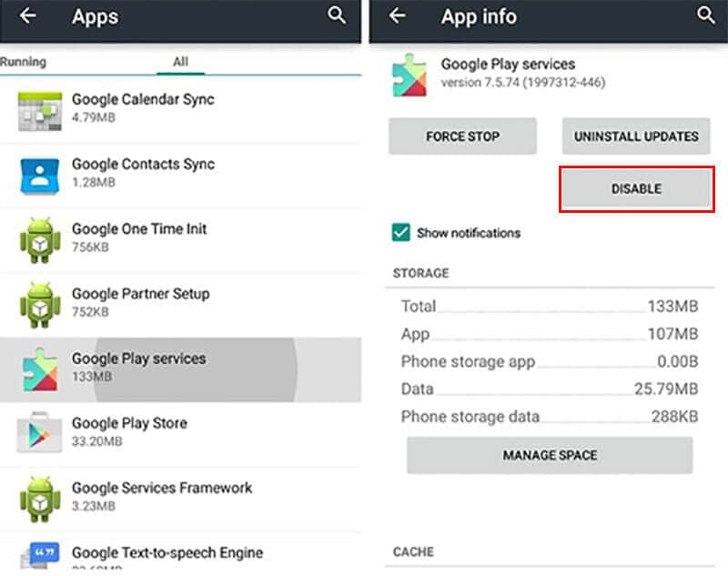This screenshot has width=728, height=576.
Task: Open Google One Time Init entry
Action: pyautogui.click(x=180, y=240)
